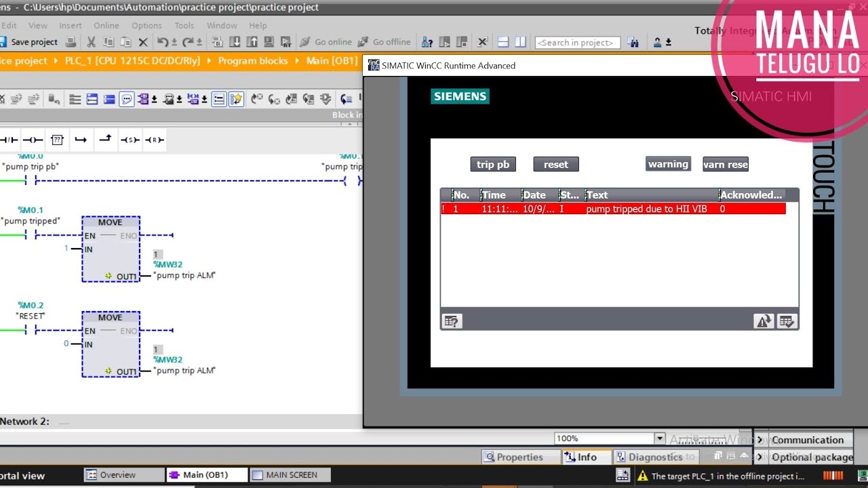Click the Cut scissors icon
Screen dimensions: 868x488
92,42
